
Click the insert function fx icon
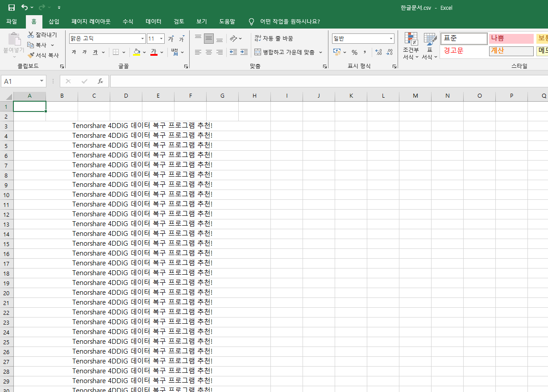click(x=100, y=81)
